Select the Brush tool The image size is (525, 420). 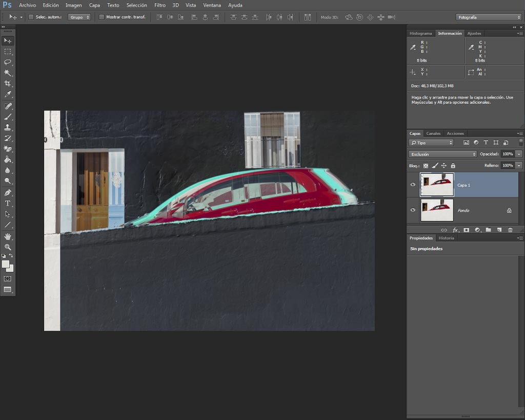pyautogui.click(x=7, y=116)
